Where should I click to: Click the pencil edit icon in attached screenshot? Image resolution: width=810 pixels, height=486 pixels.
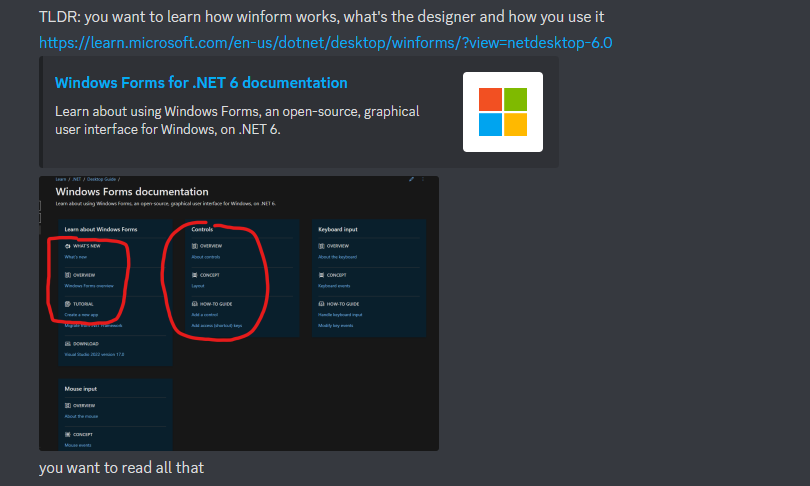pyautogui.click(x=411, y=179)
